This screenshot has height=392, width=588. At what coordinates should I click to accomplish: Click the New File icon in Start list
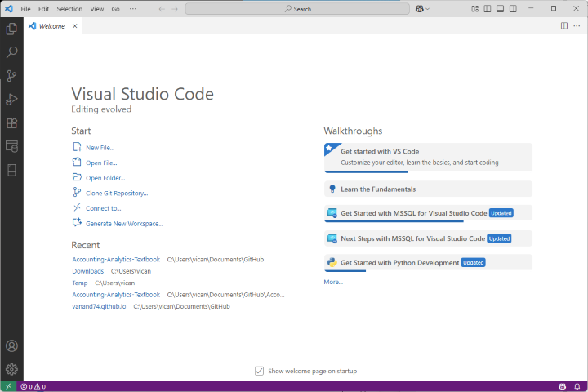pos(77,147)
